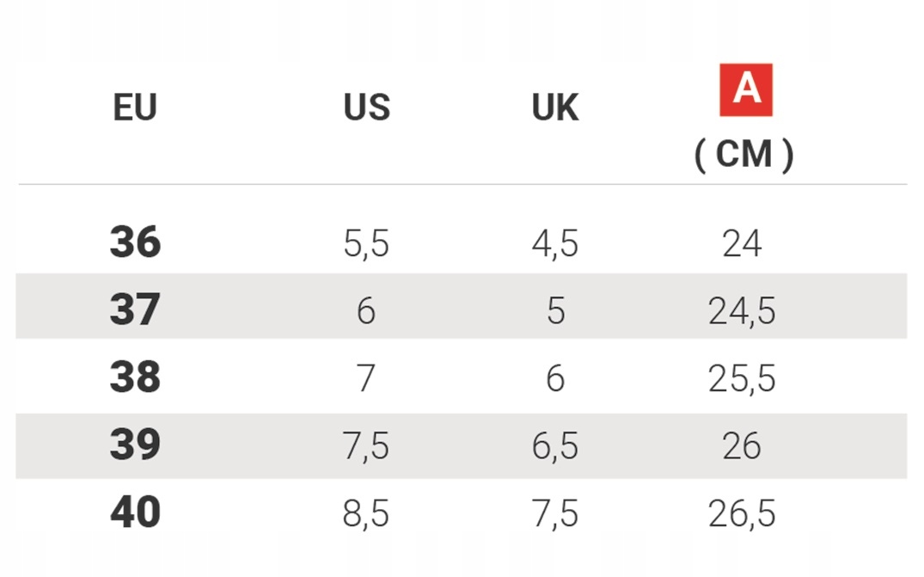
Task: Select EU size 36
Action: [x=135, y=242]
